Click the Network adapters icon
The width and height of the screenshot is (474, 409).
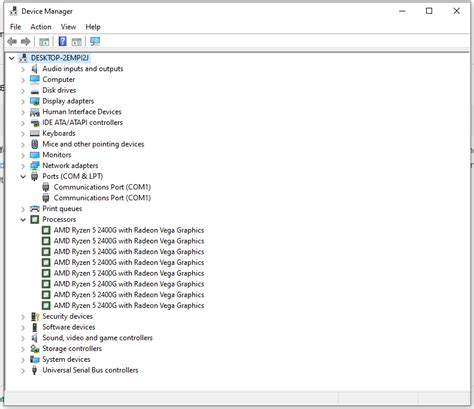click(35, 166)
